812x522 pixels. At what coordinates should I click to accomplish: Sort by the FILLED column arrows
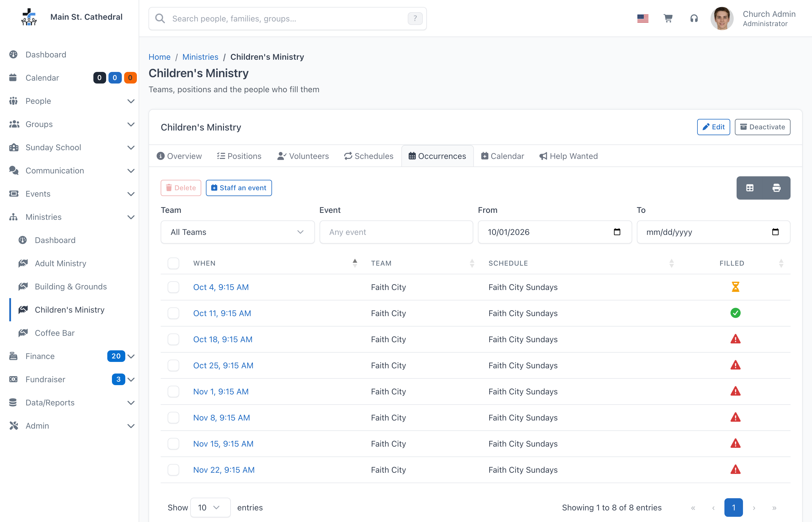781,263
